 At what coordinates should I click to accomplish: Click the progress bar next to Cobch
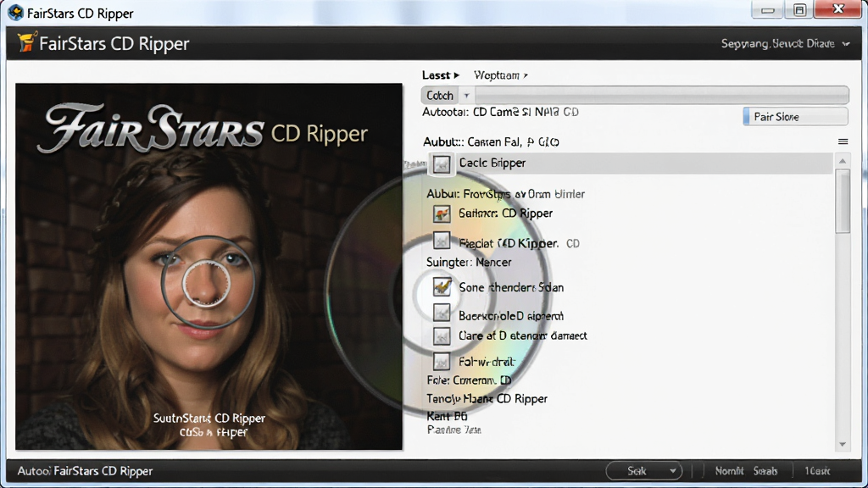coord(661,95)
